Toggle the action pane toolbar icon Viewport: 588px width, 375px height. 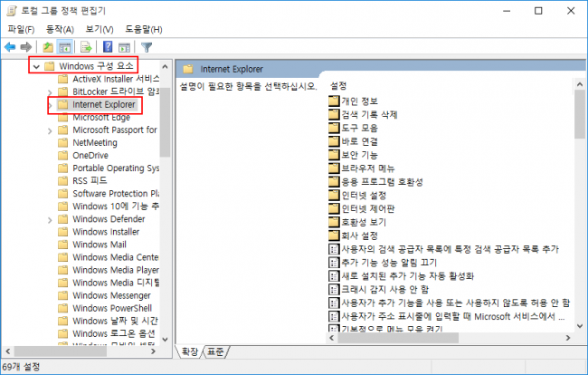coord(124,47)
